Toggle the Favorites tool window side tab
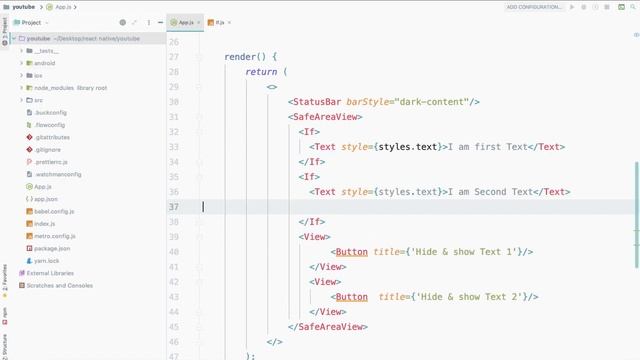Screen dimensions: 640x360 (x=4, y=280)
